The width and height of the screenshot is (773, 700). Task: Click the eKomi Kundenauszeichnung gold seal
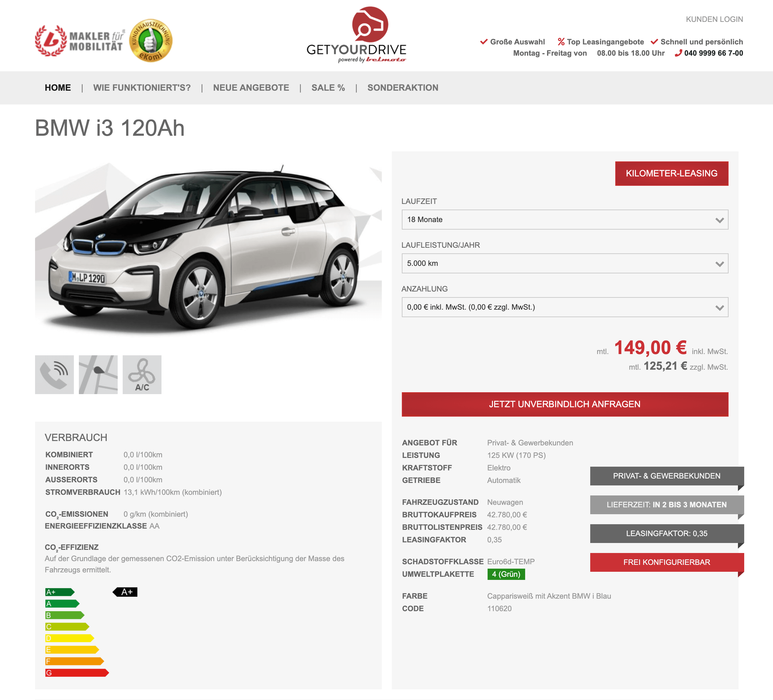[x=151, y=41]
